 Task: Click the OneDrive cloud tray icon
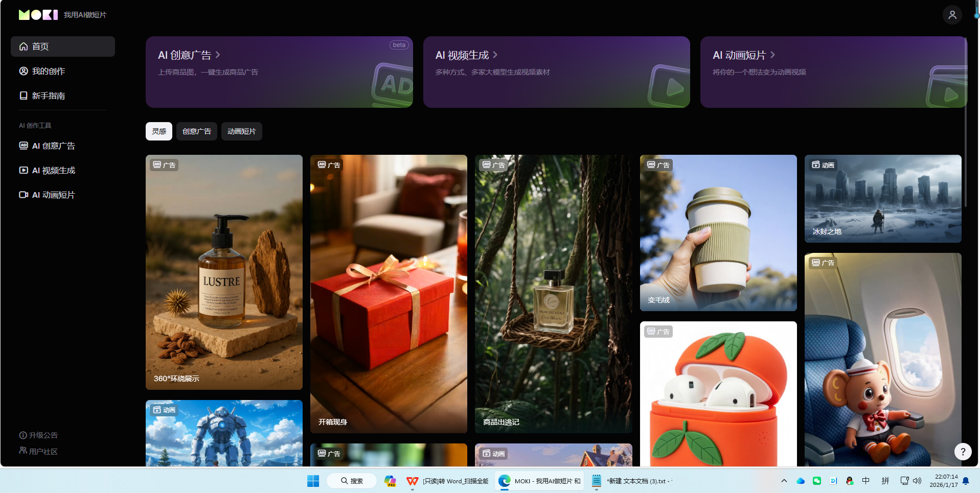pyautogui.click(x=801, y=481)
